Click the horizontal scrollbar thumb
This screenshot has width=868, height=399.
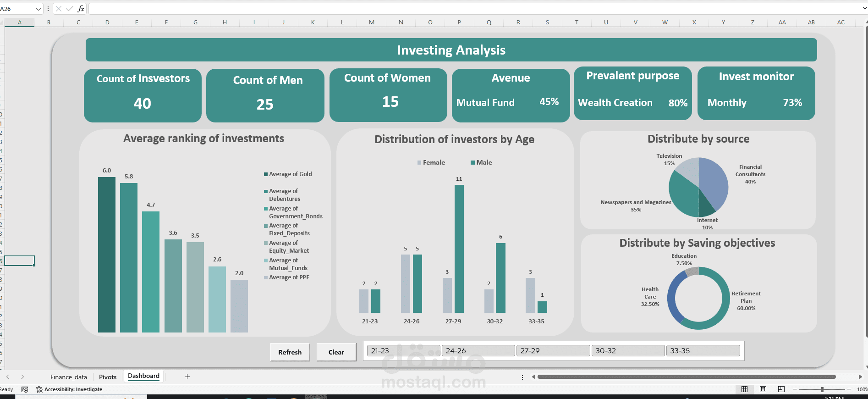click(686, 377)
